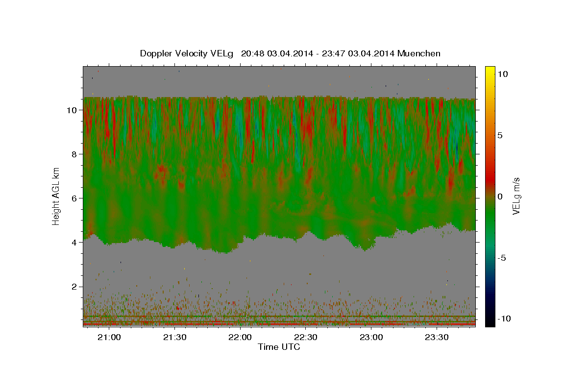Click the 23:30 time tick label
The width and height of the screenshot is (588, 392).
pos(437,338)
